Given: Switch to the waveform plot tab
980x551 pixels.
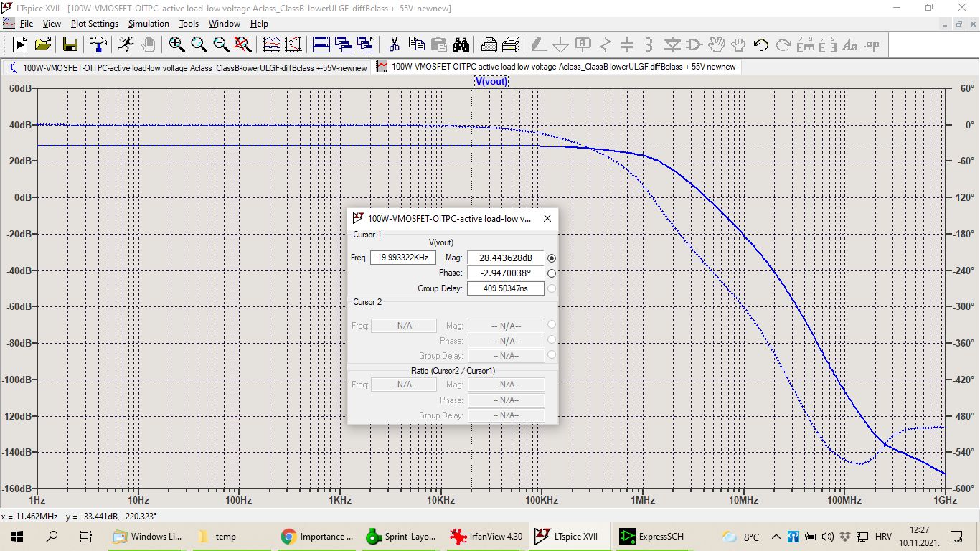Looking at the screenshot, I should (557, 67).
